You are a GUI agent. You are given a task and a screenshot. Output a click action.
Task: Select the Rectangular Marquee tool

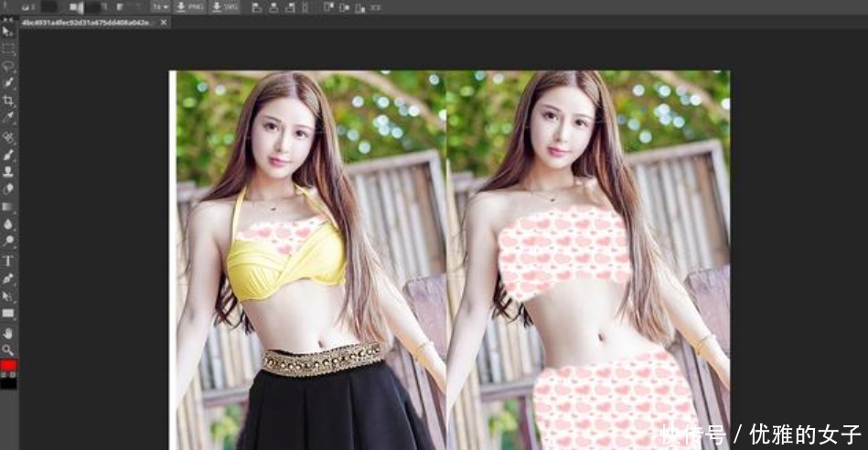(8, 48)
